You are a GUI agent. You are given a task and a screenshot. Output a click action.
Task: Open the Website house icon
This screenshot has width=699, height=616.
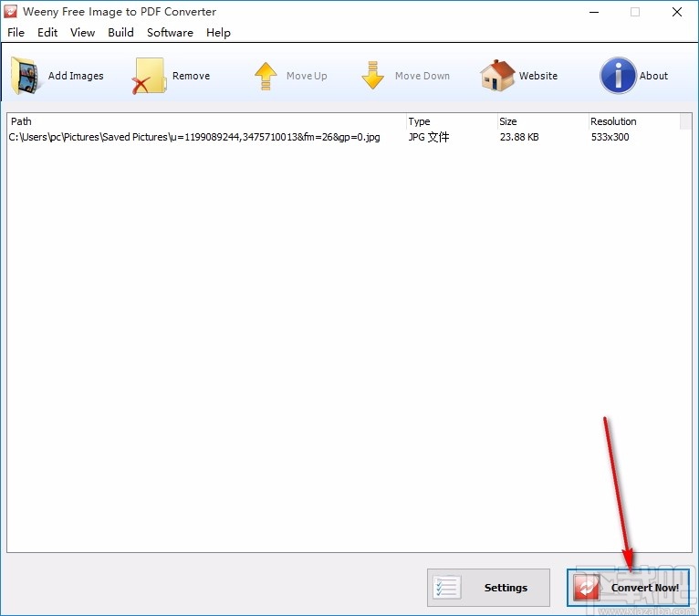497,76
